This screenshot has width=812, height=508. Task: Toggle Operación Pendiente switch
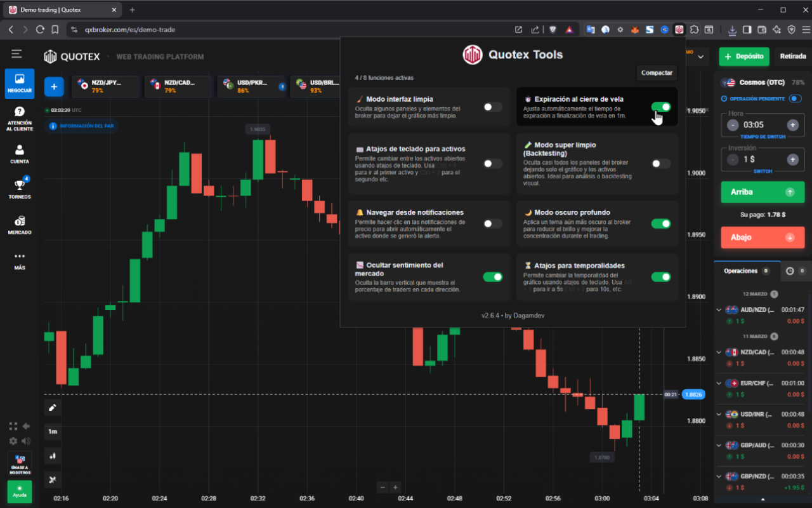[796, 98]
